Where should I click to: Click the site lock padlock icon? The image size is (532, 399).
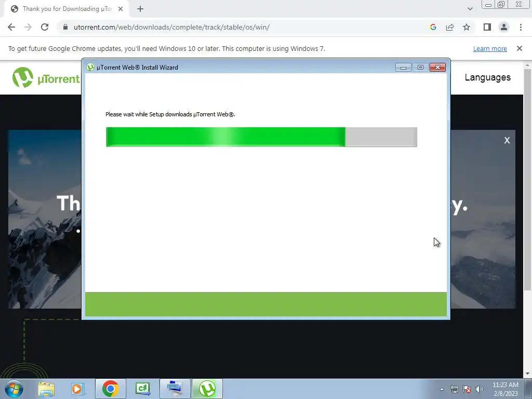point(65,27)
